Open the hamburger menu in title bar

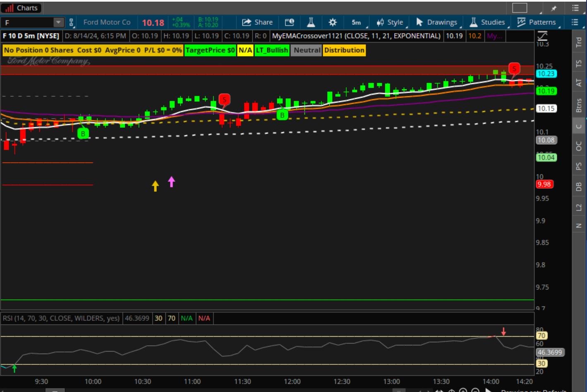pos(575,8)
